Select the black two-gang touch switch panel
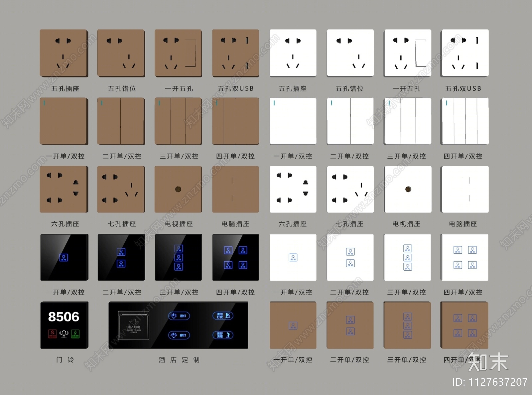The height and width of the screenshot is (395, 532). pyautogui.click(x=121, y=257)
